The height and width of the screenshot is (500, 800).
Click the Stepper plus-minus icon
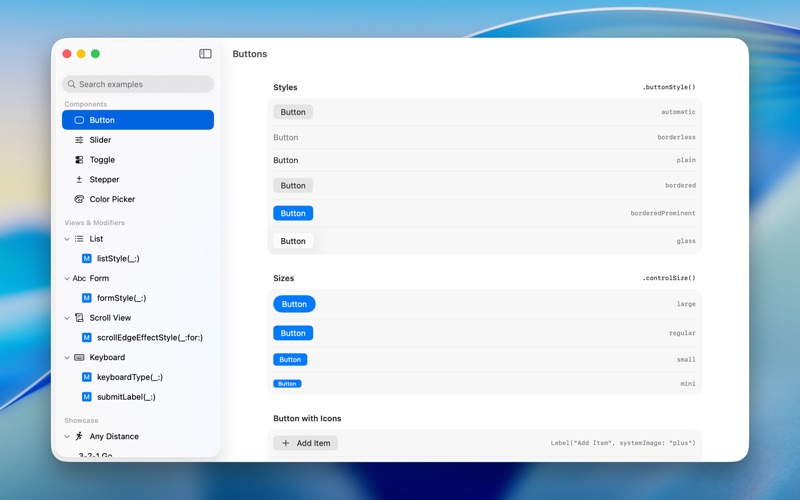pyautogui.click(x=79, y=180)
